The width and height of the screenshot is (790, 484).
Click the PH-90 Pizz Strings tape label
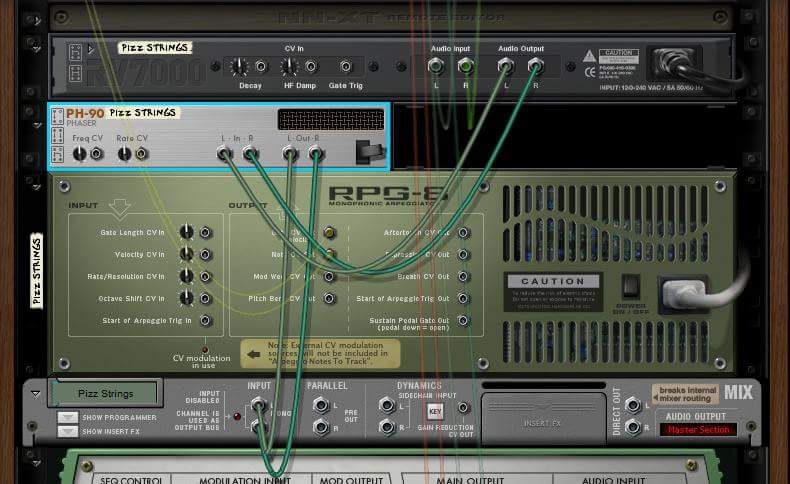coord(143,112)
